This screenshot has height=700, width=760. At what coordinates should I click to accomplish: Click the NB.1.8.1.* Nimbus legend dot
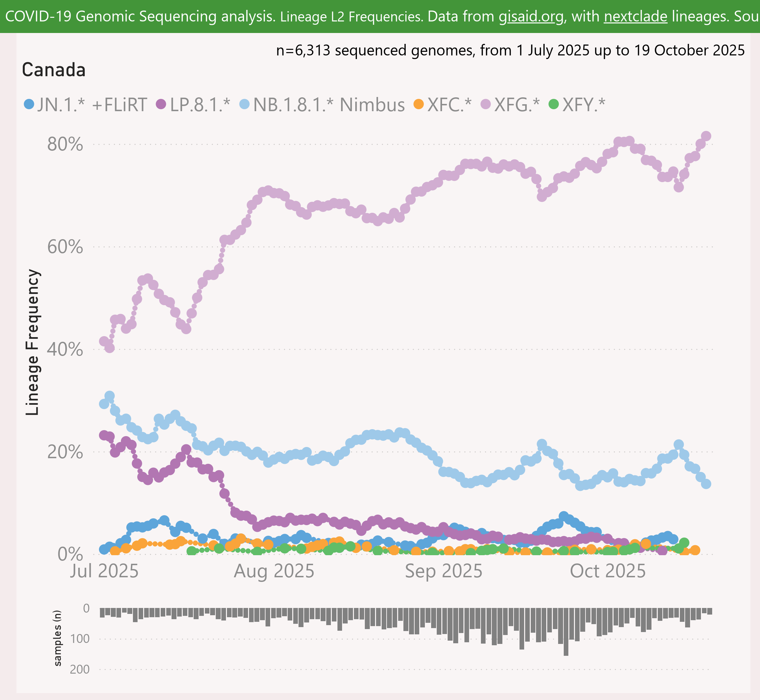245,104
